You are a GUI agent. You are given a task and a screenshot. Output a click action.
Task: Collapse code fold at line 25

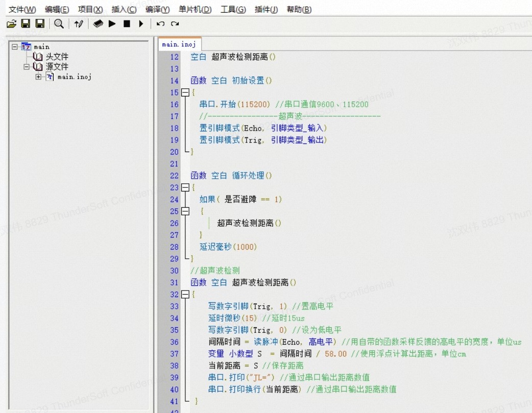[185, 211]
